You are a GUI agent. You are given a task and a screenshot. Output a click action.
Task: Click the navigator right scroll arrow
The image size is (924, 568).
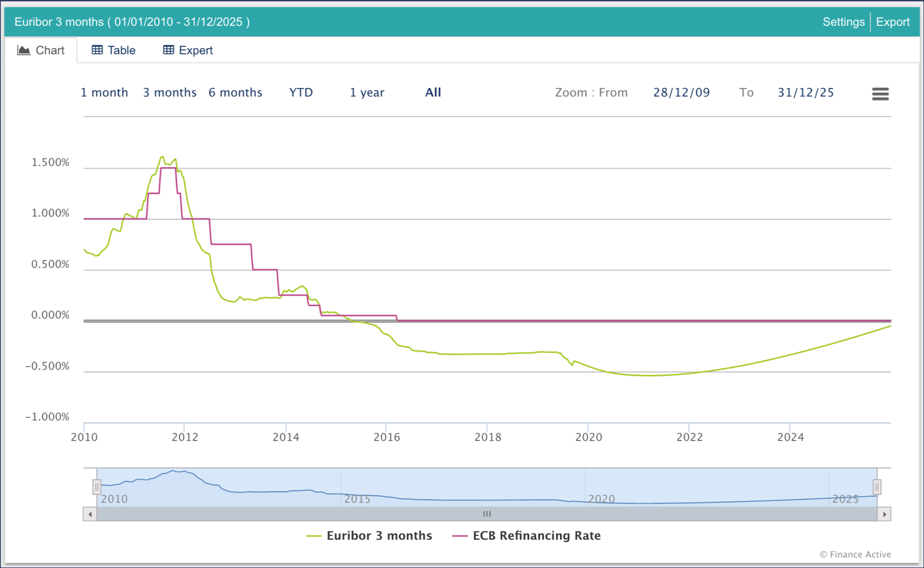pos(884,514)
